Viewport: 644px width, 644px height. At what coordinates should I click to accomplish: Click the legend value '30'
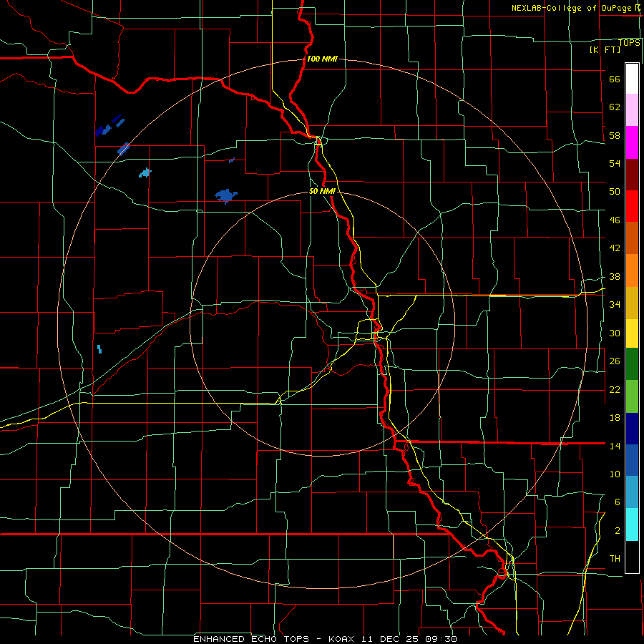(x=615, y=333)
